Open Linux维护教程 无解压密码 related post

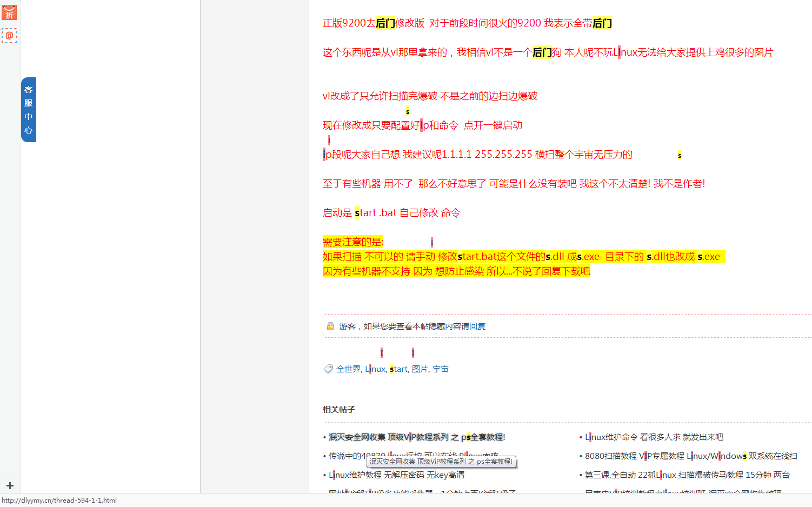(x=396, y=475)
